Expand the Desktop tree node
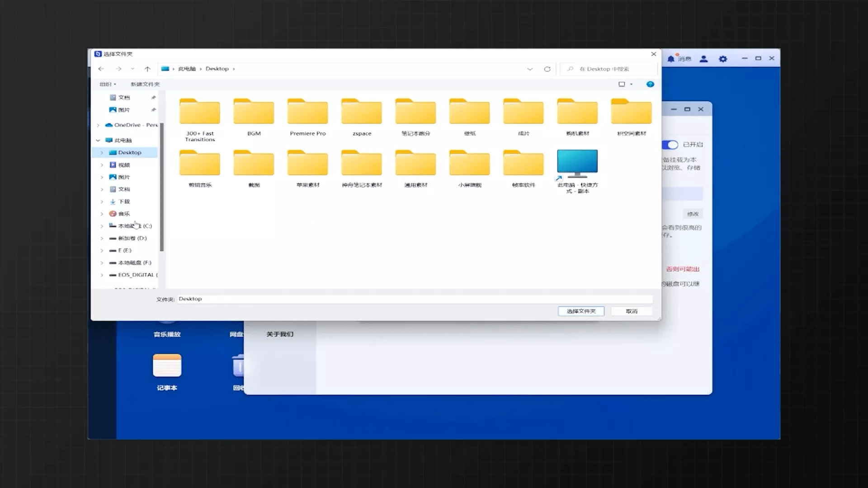Viewport: 868px width, 488px height. click(102, 153)
